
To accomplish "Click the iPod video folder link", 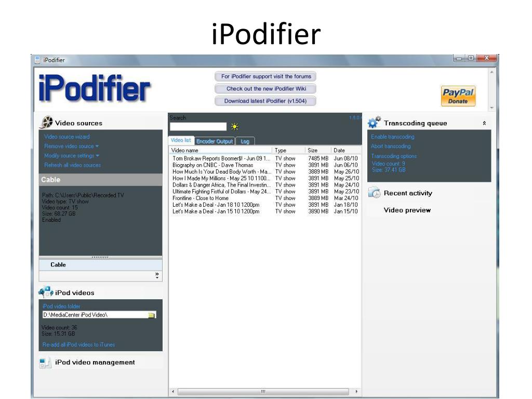I will [x=61, y=307].
